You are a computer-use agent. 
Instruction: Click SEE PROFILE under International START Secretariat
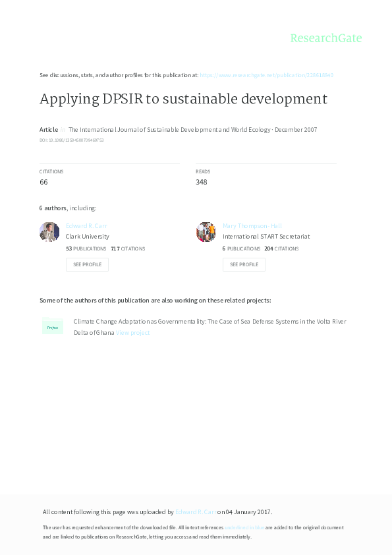[244, 264]
